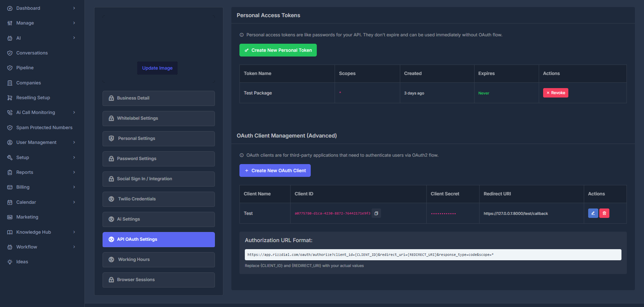Select the Marketing sidebar icon
This screenshot has height=307, width=644.
click(x=10, y=217)
